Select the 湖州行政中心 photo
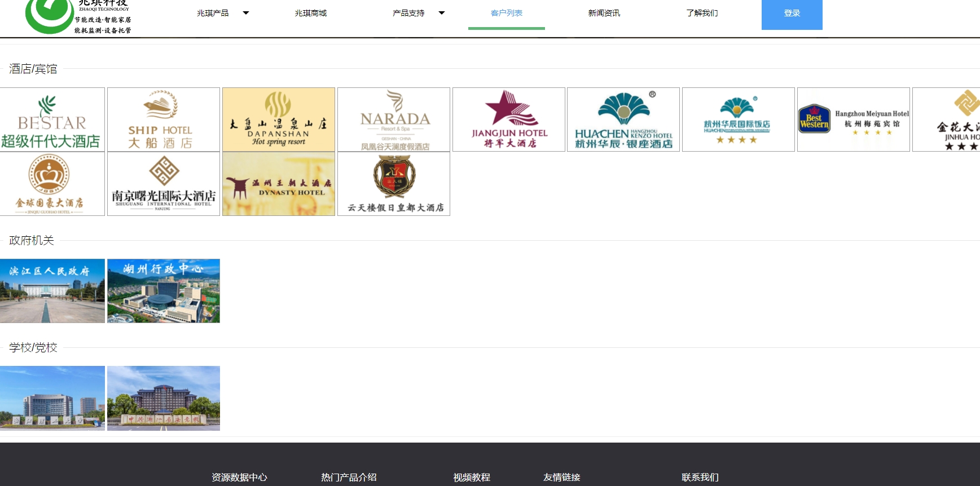Screen dimensions: 980x486 164,291
